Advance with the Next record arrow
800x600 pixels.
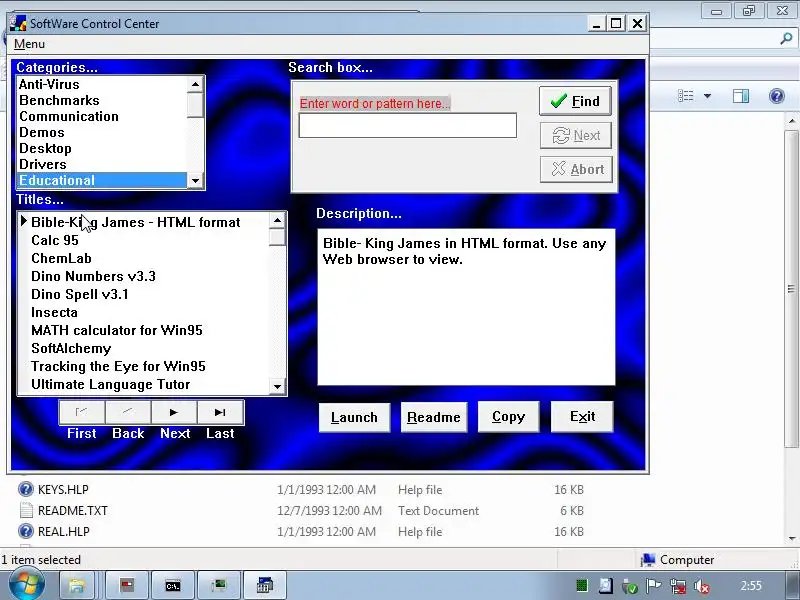tap(174, 412)
